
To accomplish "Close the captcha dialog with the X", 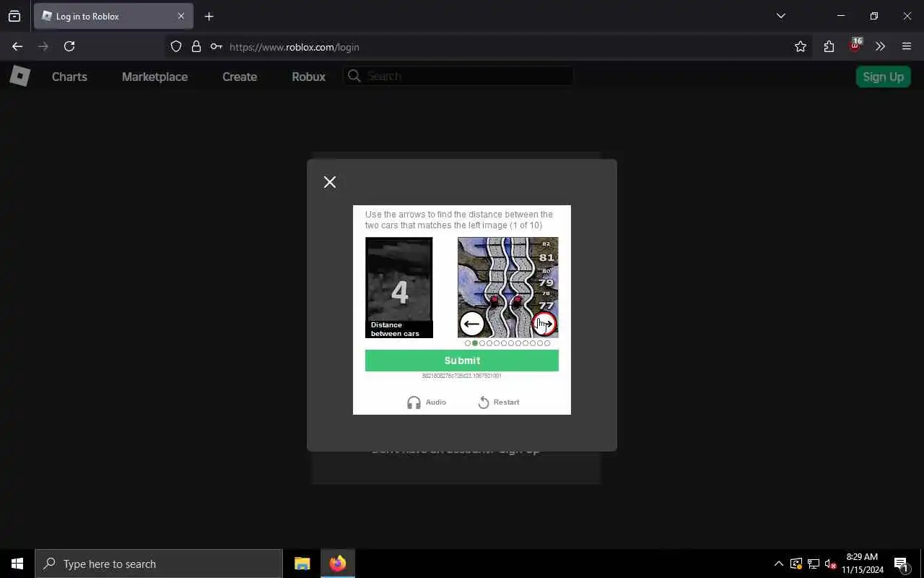I will click(330, 182).
